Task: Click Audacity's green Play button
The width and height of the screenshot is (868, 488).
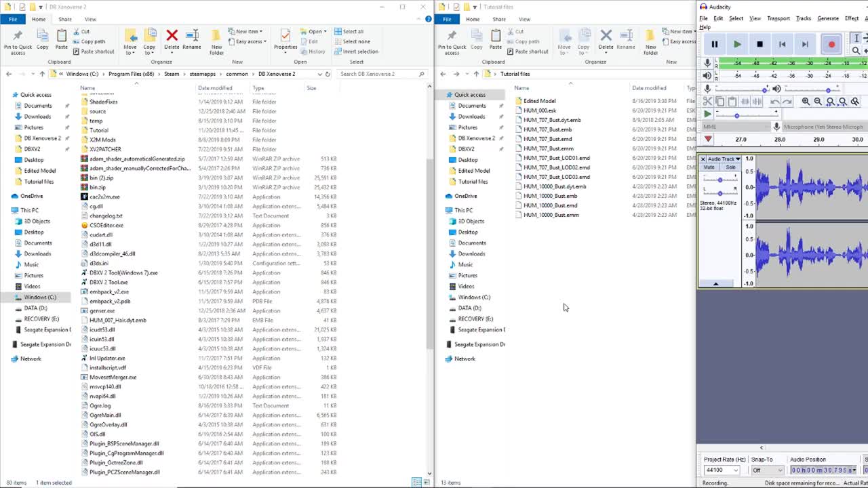Action: pos(737,45)
